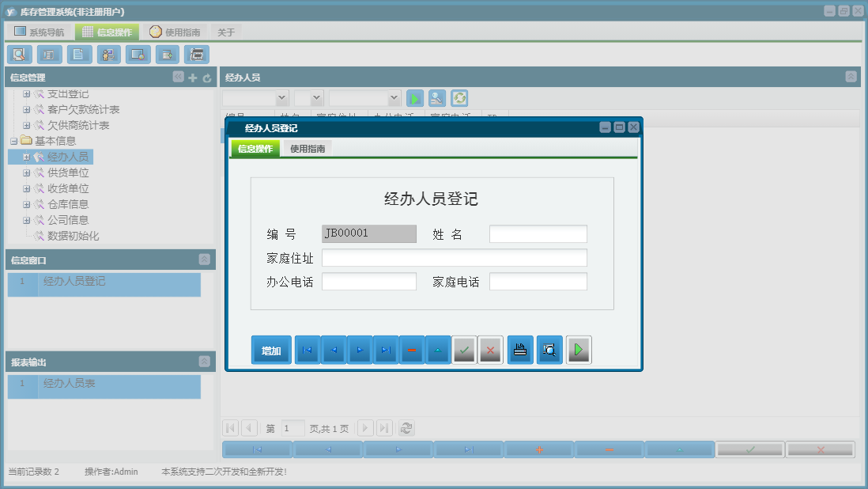Run the query with the green arrow icon
The image size is (868, 489).
click(x=414, y=97)
